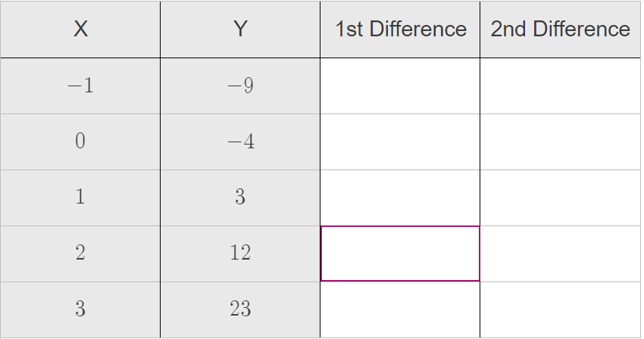Click the Y value 12 cell
The height and width of the screenshot is (339, 644).
[240, 253]
